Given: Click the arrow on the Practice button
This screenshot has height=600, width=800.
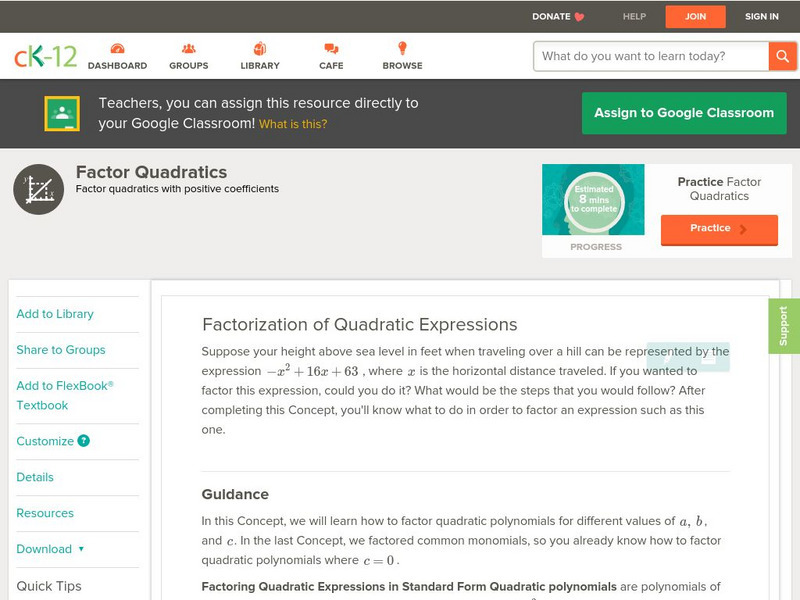Looking at the screenshot, I should (x=743, y=229).
